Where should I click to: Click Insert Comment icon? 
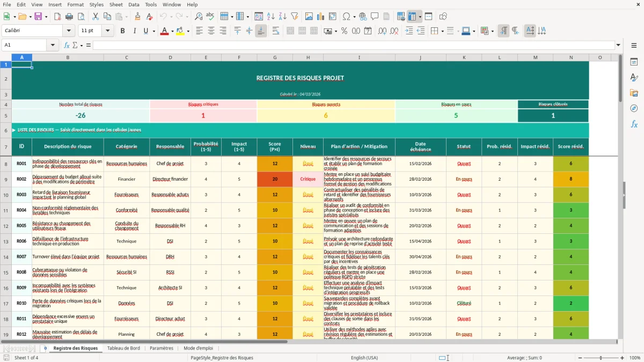(375, 17)
